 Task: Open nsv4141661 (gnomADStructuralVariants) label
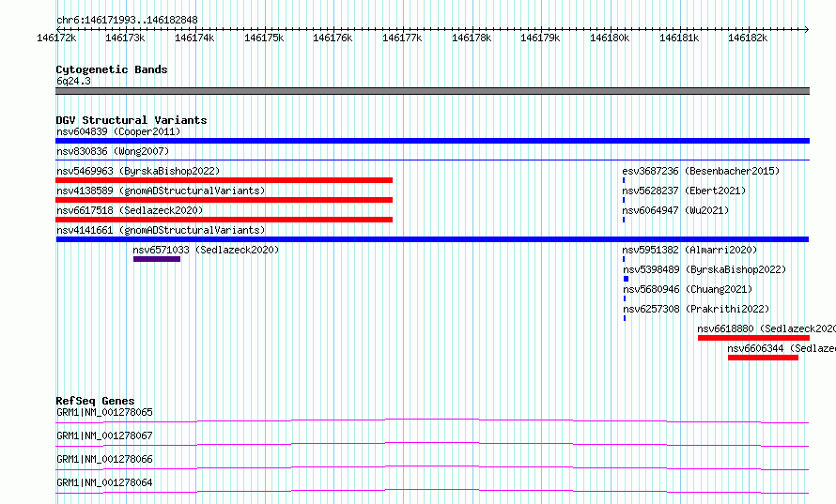161,230
